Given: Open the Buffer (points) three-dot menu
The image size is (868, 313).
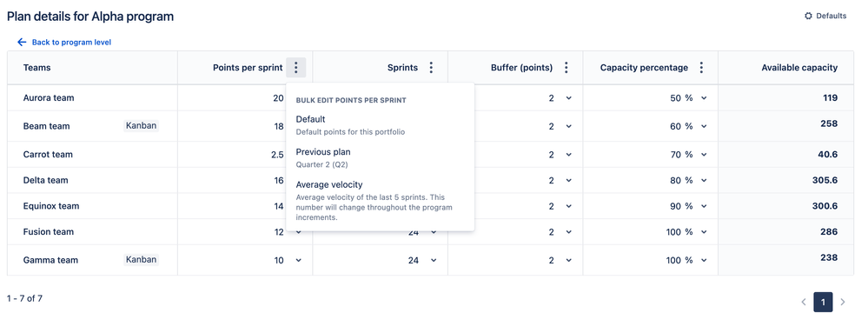Looking at the screenshot, I should [x=567, y=68].
